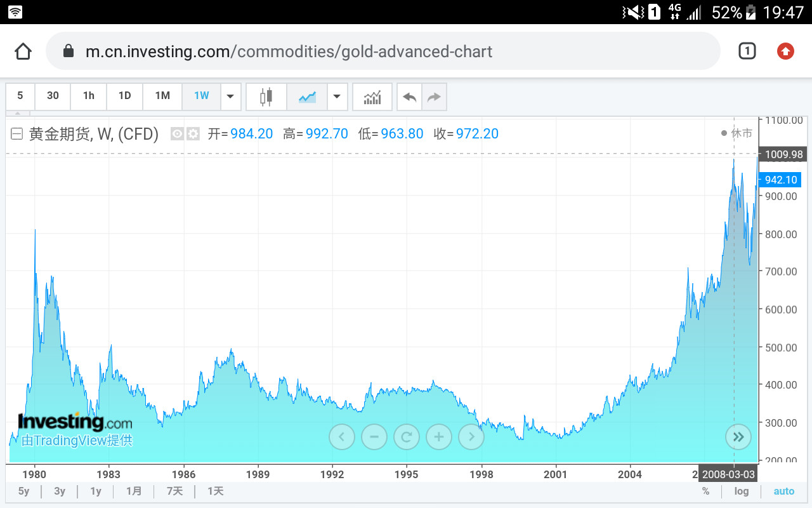Screen dimensions: 812x508
Task: Open the indicators panel icon
Action: click(x=372, y=97)
